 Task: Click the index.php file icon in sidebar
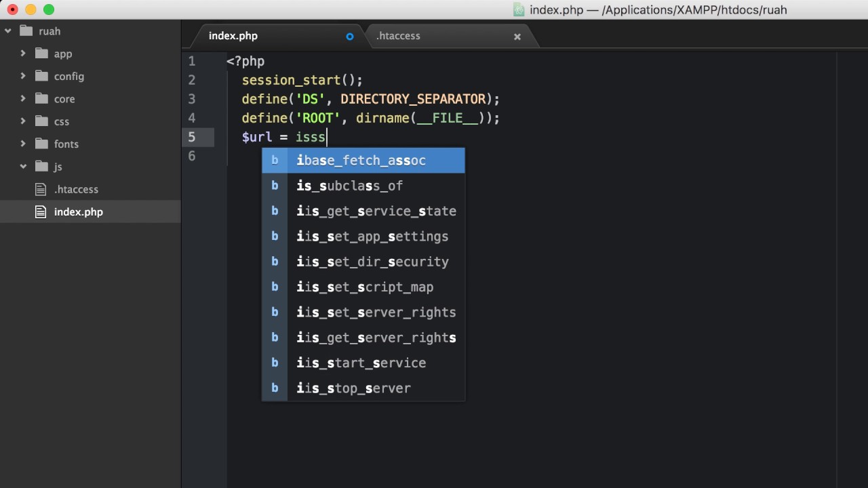pos(41,211)
